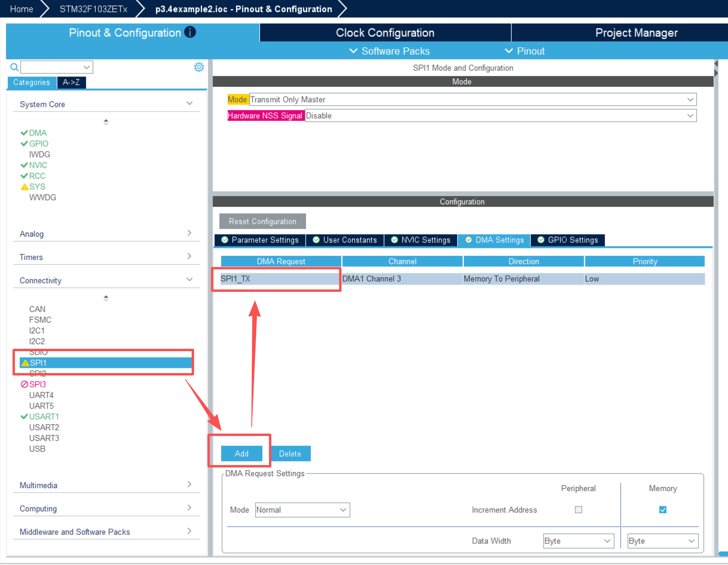Viewport: 728px width, 565px height.
Task: Click the Delete DMA request button
Action: [x=290, y=454]
